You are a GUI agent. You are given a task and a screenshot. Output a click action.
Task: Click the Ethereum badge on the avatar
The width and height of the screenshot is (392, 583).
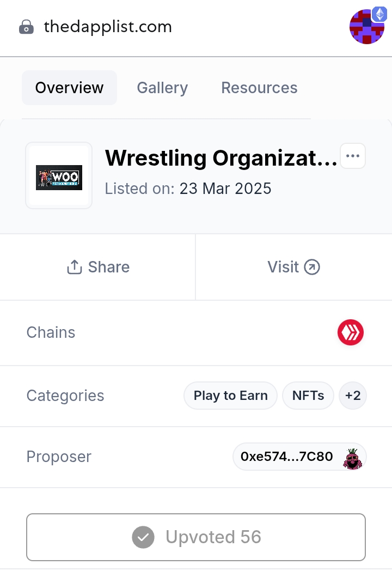tap(379, 15)
